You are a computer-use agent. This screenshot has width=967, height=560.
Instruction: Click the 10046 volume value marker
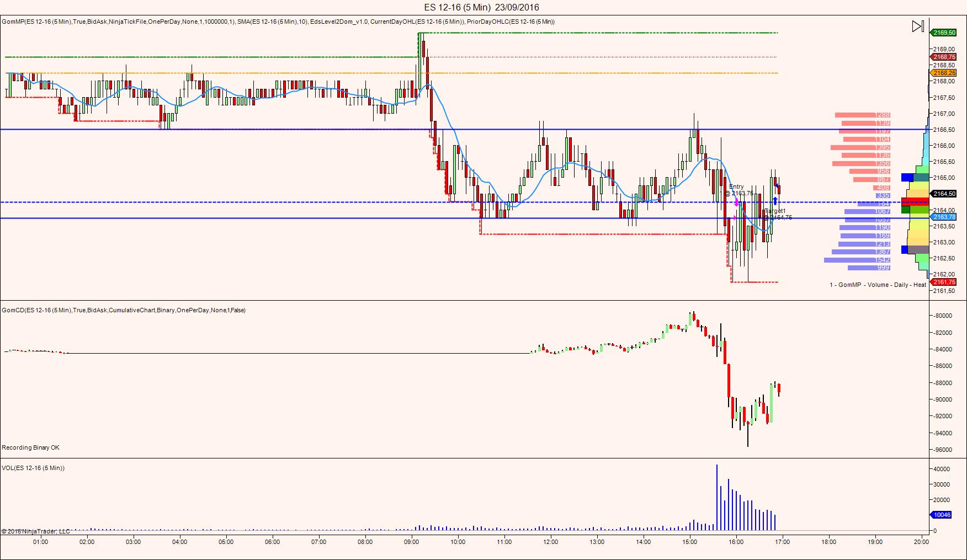click(x=942, y=515)
